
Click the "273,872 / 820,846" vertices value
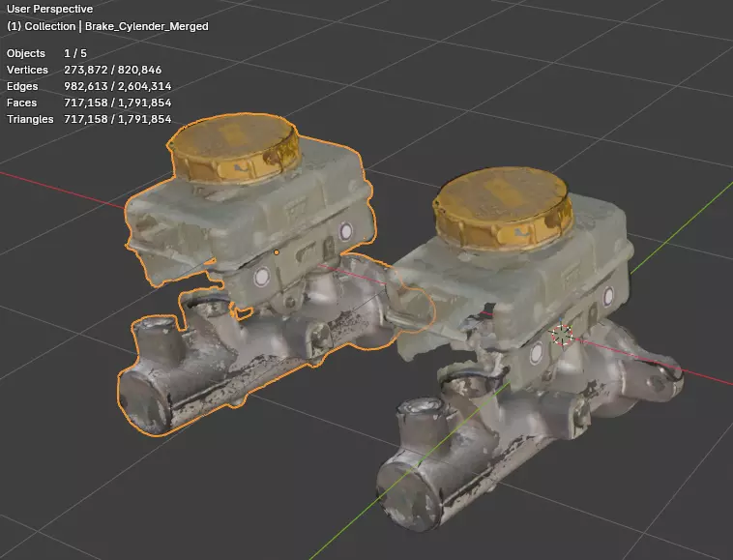(113, 70)
